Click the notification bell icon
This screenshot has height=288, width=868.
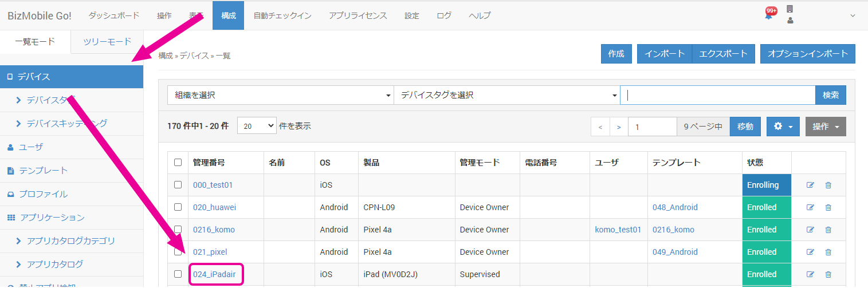point(769,14)
